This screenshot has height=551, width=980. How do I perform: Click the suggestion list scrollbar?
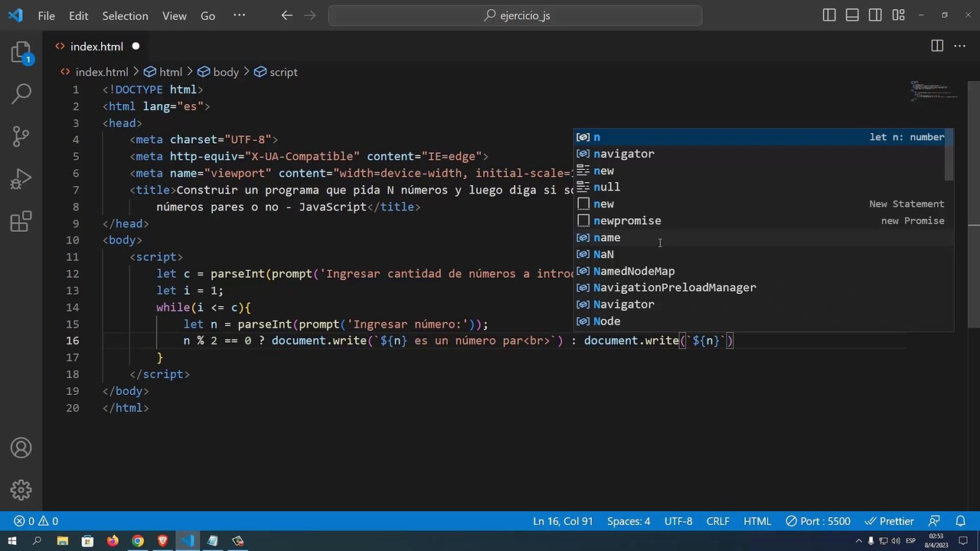tap(950, 155)
